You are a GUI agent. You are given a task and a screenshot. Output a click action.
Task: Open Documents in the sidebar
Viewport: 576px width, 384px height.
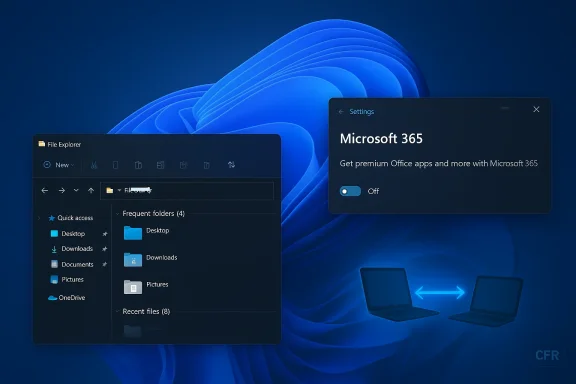(x=72, y=264)
